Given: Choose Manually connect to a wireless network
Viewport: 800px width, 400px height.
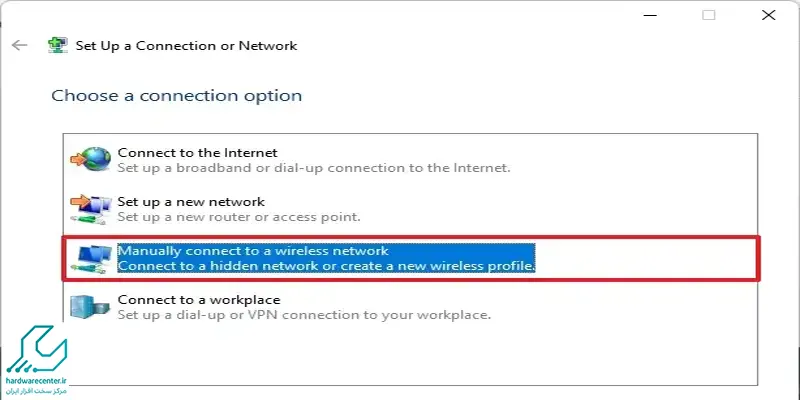Looking at the screenshot, I should pyautogui.click(x=410, y=258).
